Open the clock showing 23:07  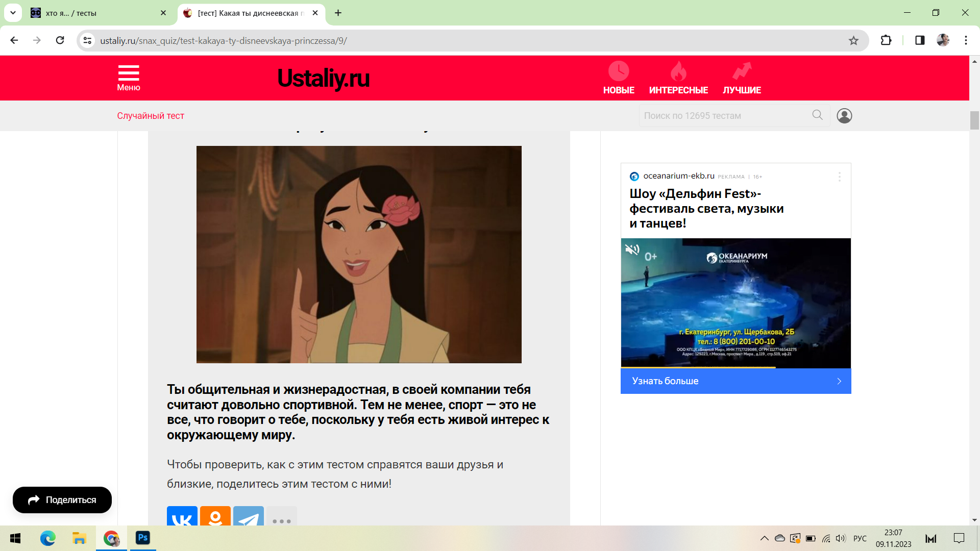click(x=893, y=538)
